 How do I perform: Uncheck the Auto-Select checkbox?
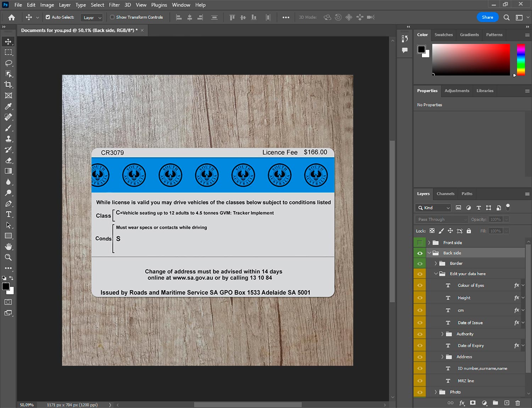pyautogui.click(x=48, y=17)
